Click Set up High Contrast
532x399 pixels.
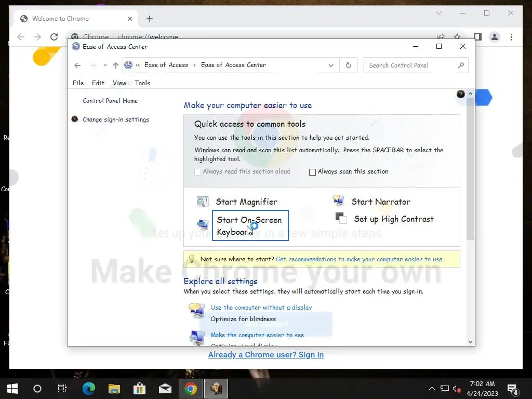point(394,219)
